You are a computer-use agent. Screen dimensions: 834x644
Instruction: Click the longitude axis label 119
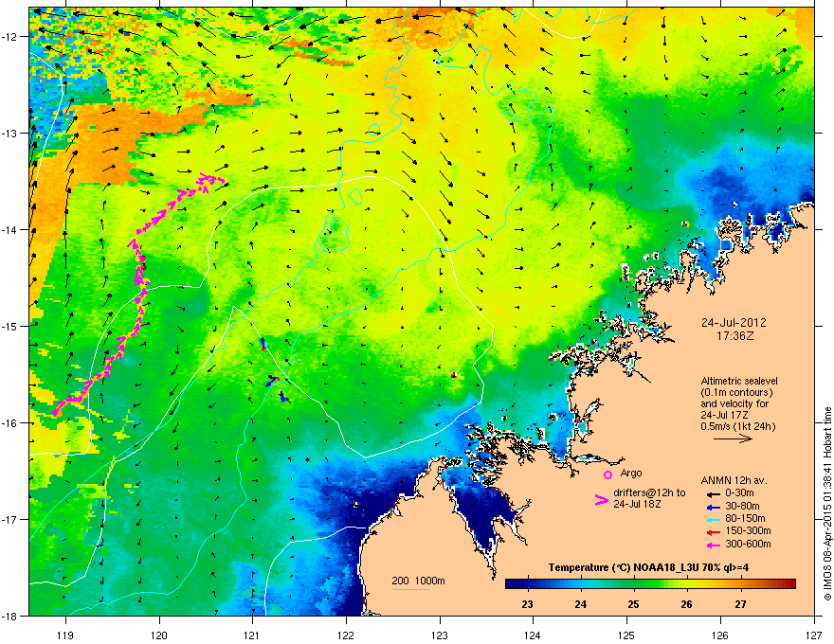coord(65,635)
